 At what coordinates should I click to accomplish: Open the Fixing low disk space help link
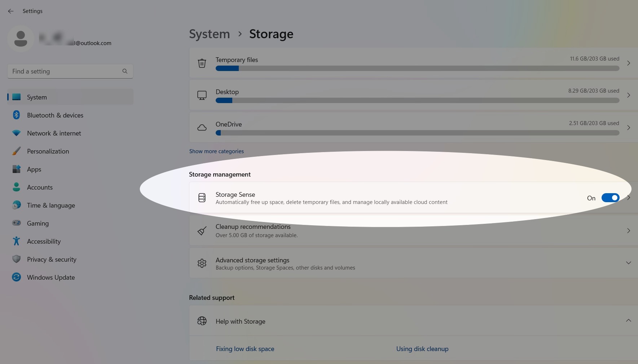click(x=245, y=349)
